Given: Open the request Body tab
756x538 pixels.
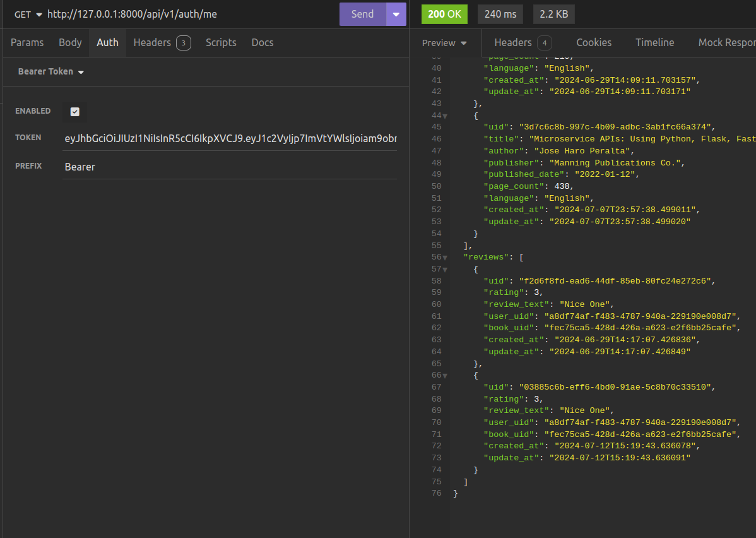Looking at the screenshot, I should 70,42.
